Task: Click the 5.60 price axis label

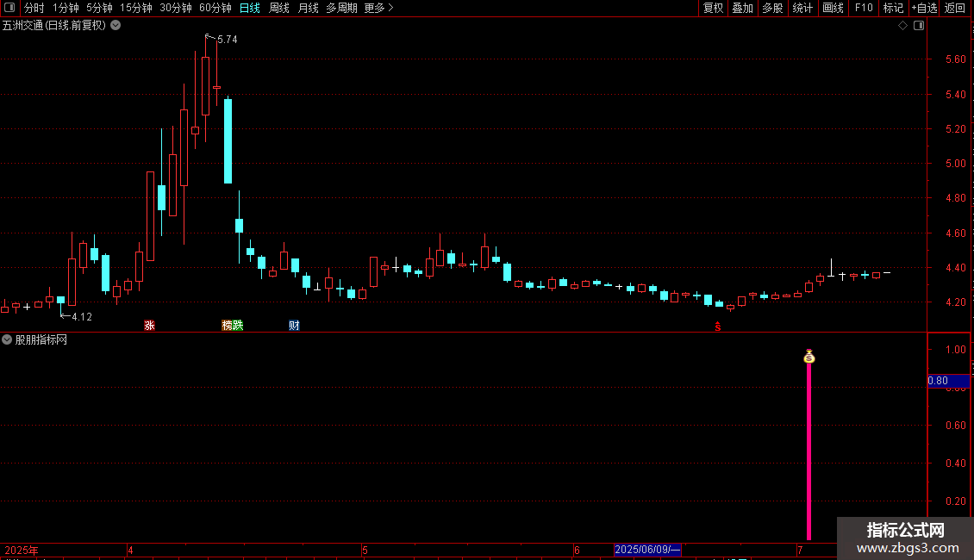Action: coord(955,59)
